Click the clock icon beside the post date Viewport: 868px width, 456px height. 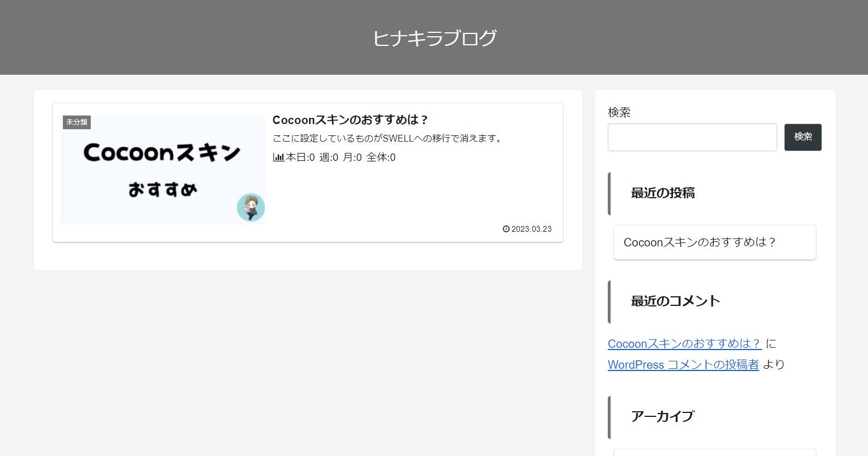pyautogui.click(x=506, y=229)
